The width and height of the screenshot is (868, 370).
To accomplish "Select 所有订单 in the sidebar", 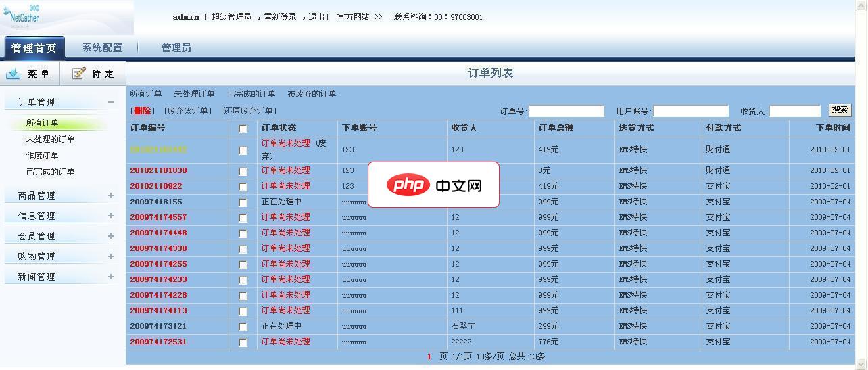I will pyautogui.click(x=42, y=123).
